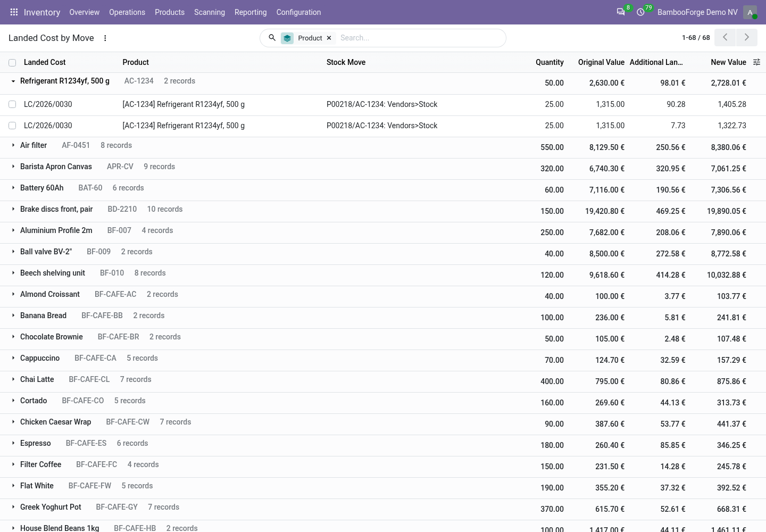Click the Product group-by layers icon
The image size is (766, 532).
tap(287, 38)
